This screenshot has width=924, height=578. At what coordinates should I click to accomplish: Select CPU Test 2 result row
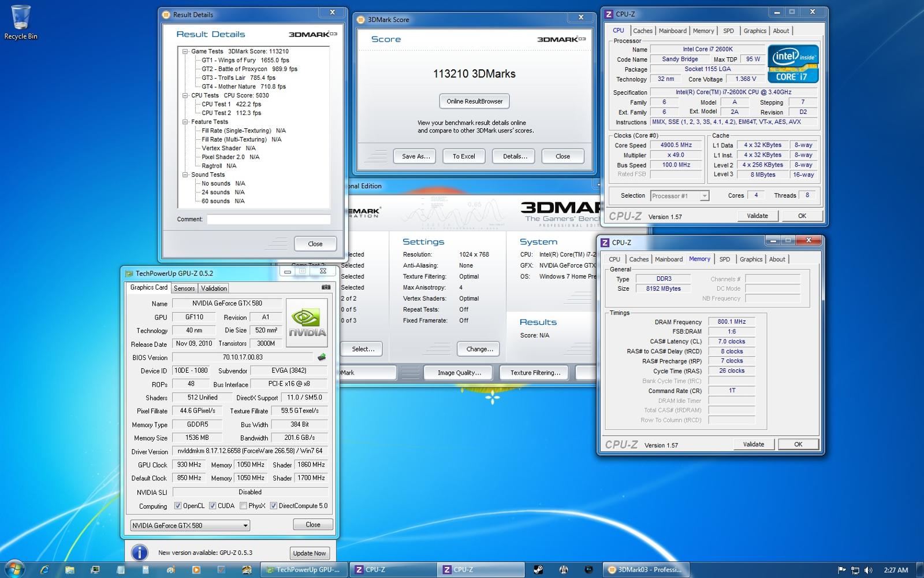coord(231,113)
